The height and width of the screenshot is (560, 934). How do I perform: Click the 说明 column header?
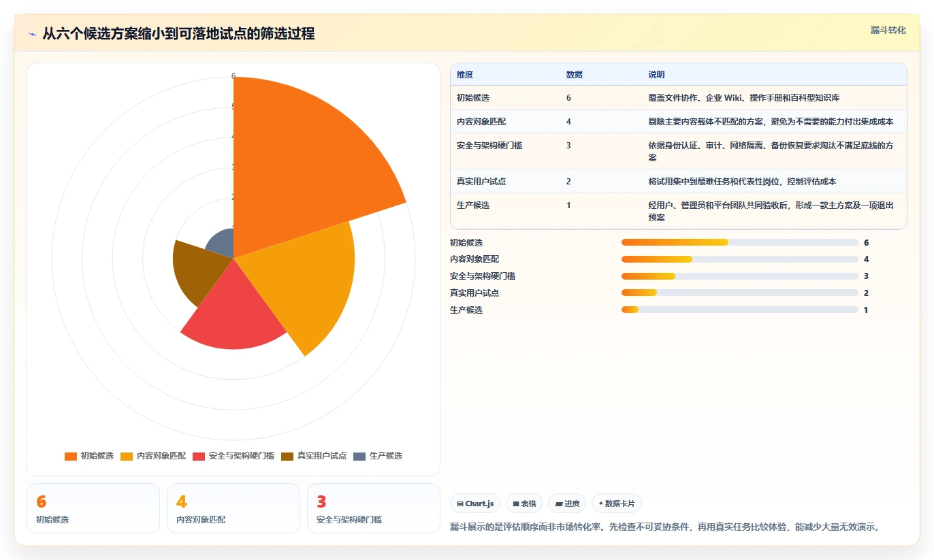tap(656, 75)
